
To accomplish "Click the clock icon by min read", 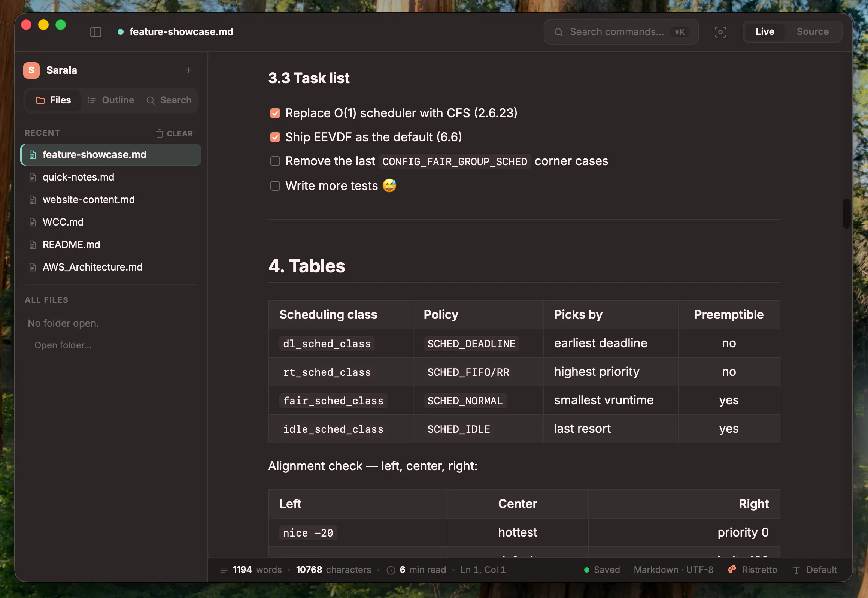I will 391,570.
